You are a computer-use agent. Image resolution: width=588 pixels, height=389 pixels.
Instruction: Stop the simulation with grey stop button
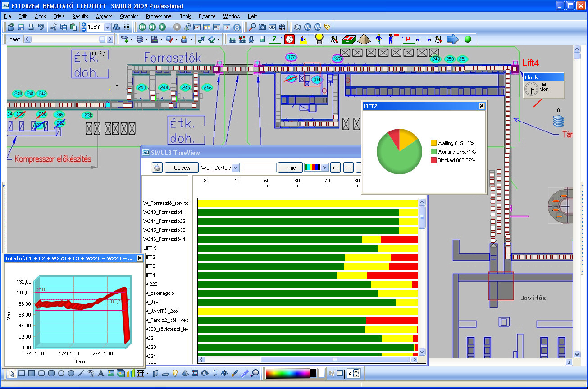click(x=177, y=27)
